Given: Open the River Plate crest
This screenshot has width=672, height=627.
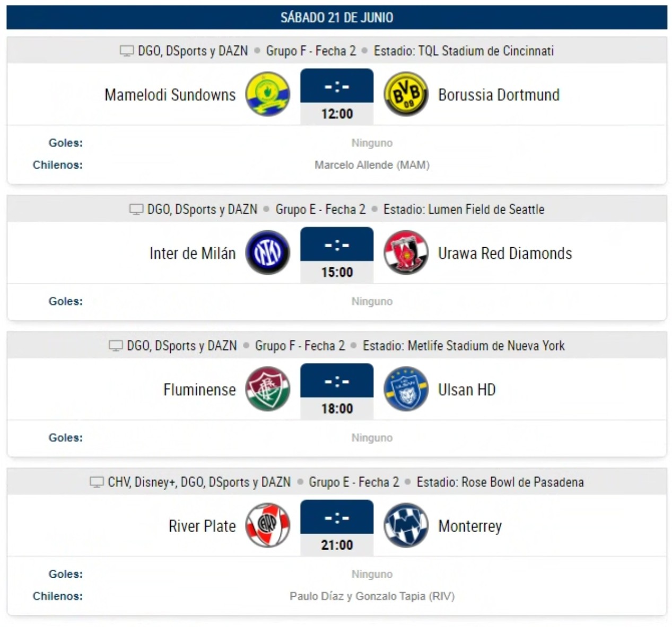Looking at the screenshot, I should [268, 526].
